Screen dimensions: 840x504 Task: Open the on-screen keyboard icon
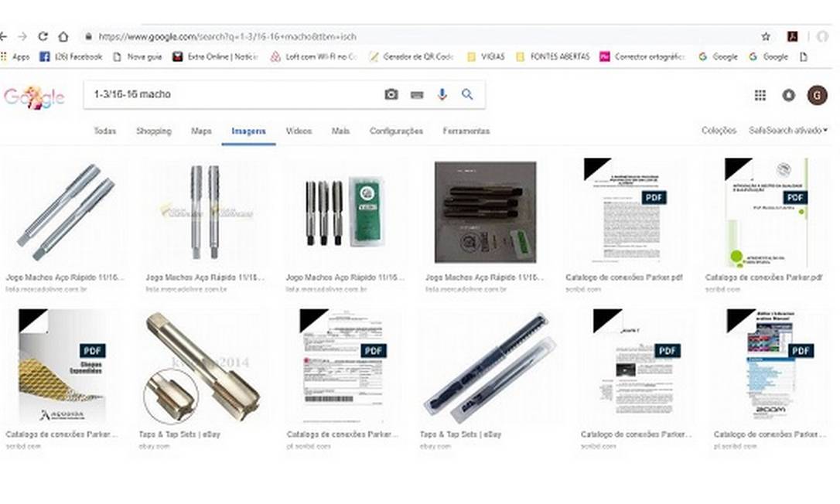(417, 95)
